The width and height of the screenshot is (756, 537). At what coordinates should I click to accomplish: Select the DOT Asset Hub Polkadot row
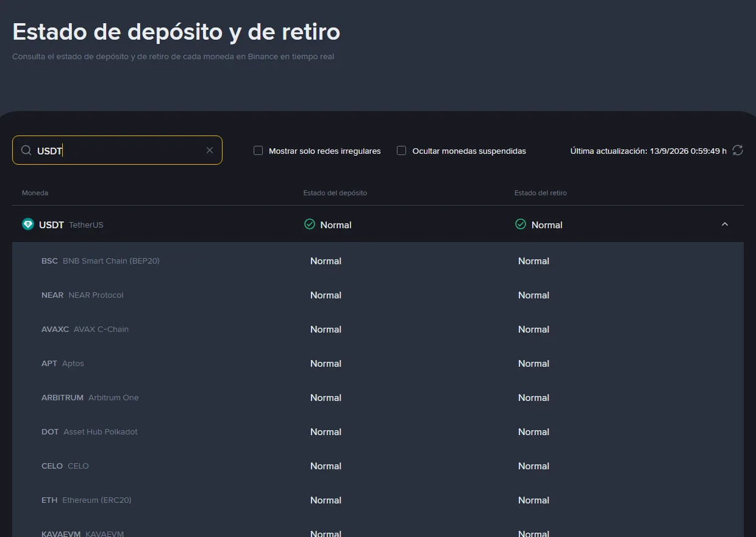coord(378,431)
